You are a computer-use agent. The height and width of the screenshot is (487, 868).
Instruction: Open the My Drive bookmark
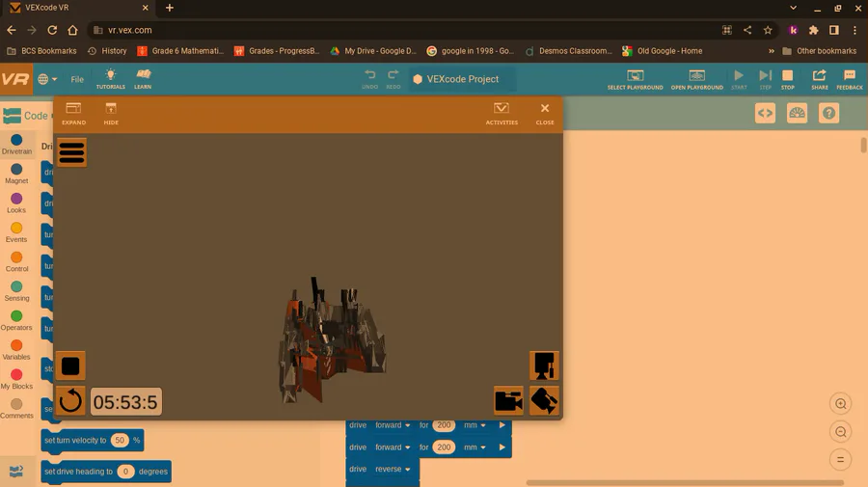pyautogui.click(x=373, y=51)
